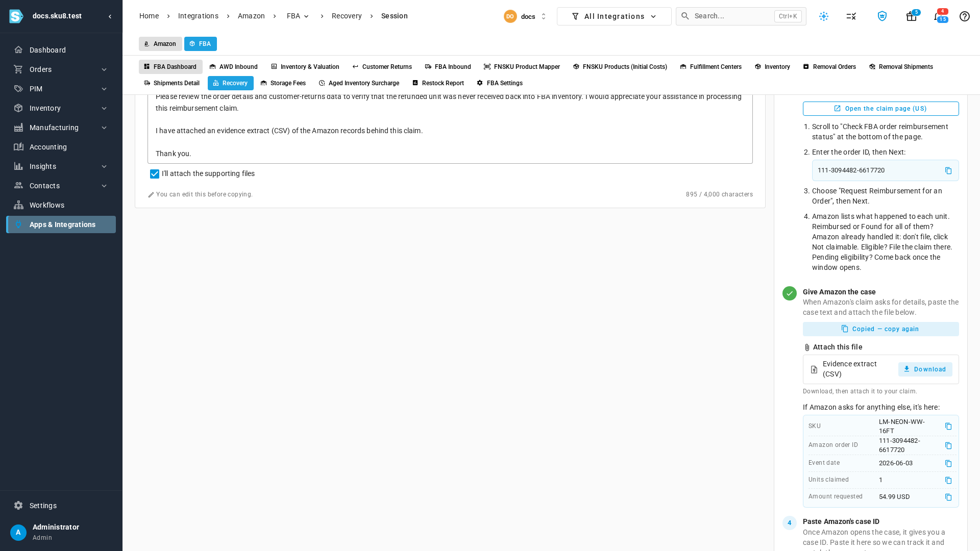Copy the Event date 2026-06-03
The width and height of the screenshot is (980, 551).
(x=948, y=464)
